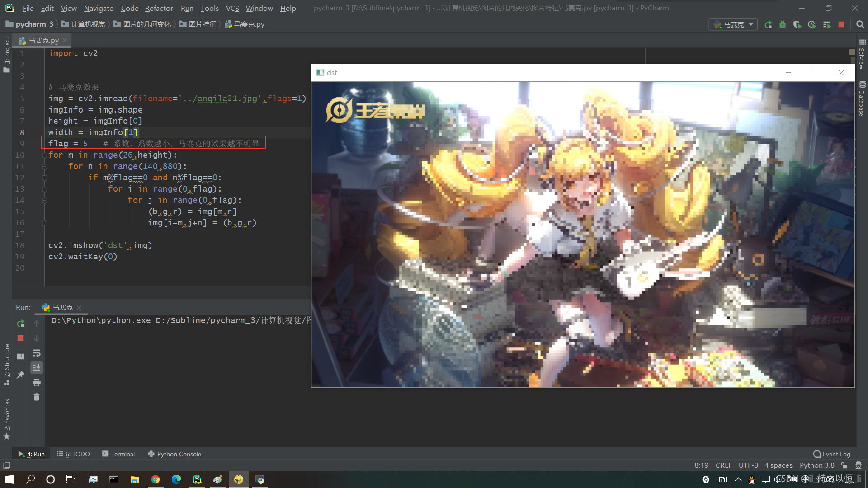
Task: Open the Favorites tool window sidebar
Action: [6, 419]
